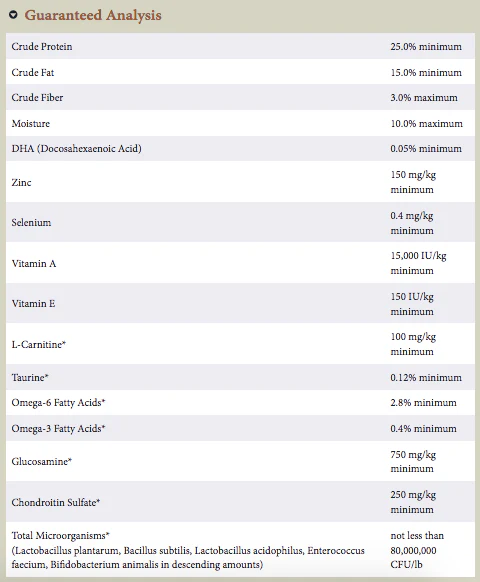Select the Vitamin A row label
The height and width of the screenshot is (582, 480).
(x=34, y=263)
